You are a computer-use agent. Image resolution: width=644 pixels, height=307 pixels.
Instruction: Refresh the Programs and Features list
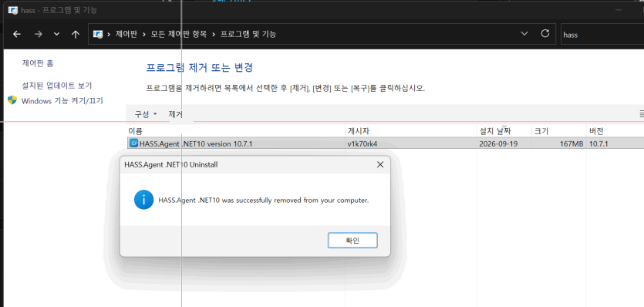tap(545, 34)
